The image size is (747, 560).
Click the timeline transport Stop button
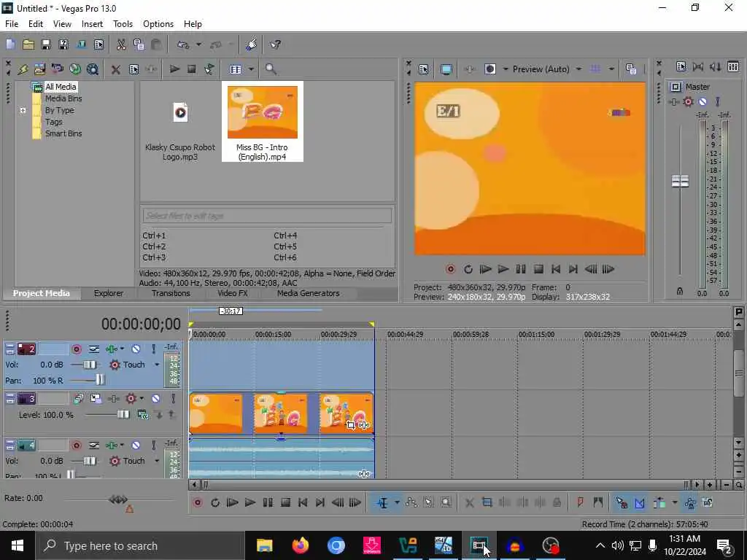coord(285,502)
